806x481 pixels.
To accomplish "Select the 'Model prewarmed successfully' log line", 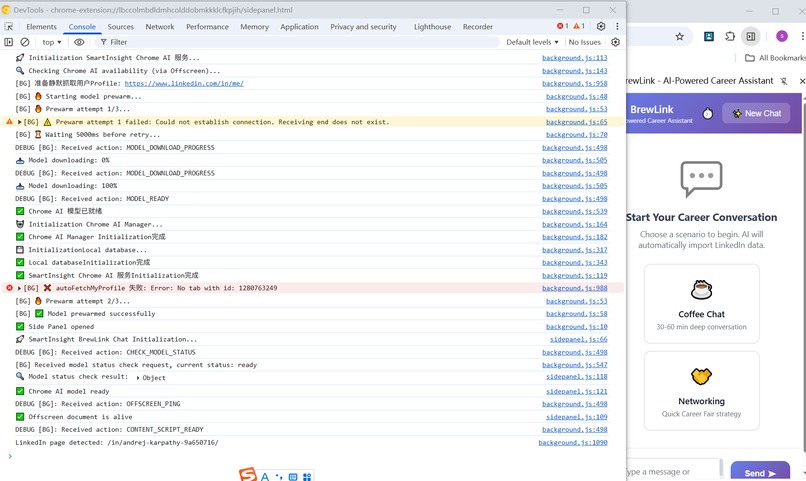I will pyautogui.click(x=313, y=314).
